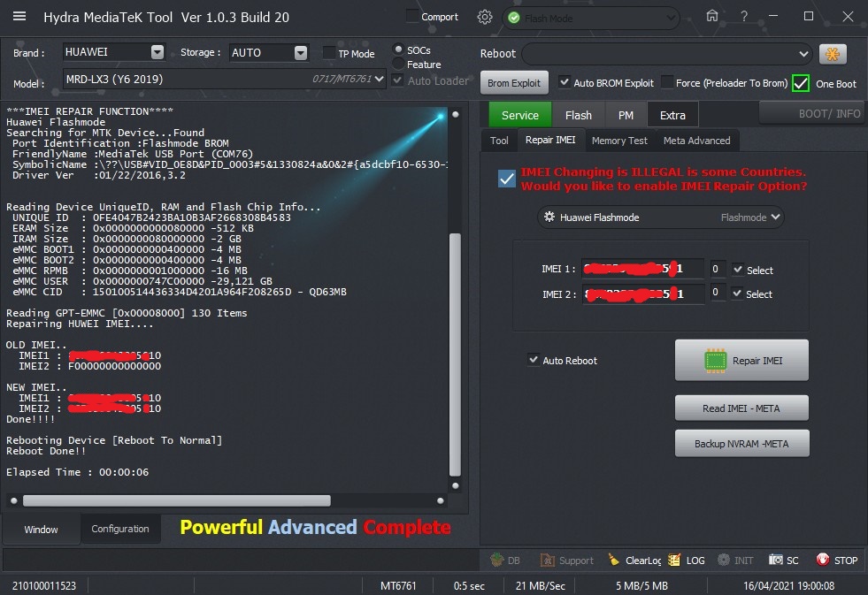Viewport: 868px width, 595px height.
Task: Click log scroll-to-top circle button
Action: tap(455, 114)
